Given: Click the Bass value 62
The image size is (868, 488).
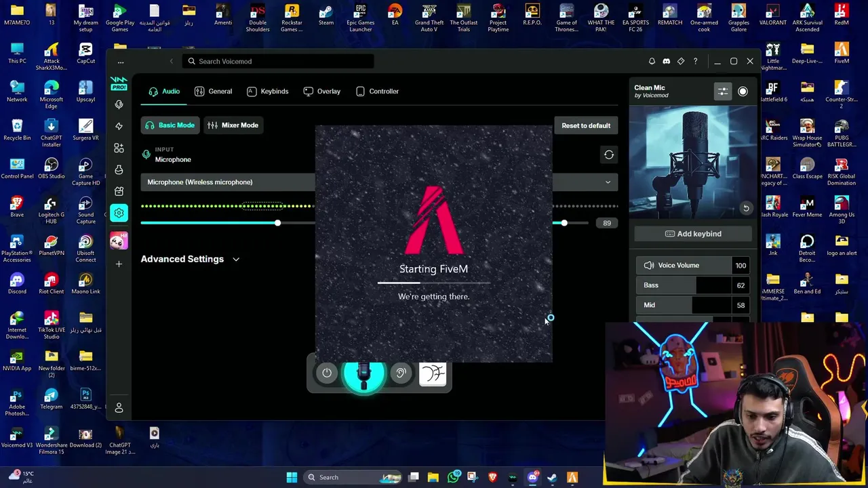Looking at the screenshot, I should (741, 285).
